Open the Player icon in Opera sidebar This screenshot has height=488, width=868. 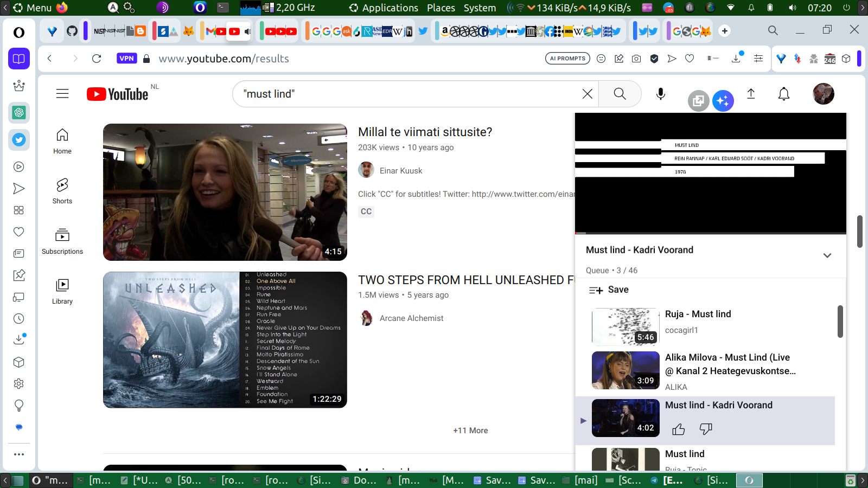19,167
